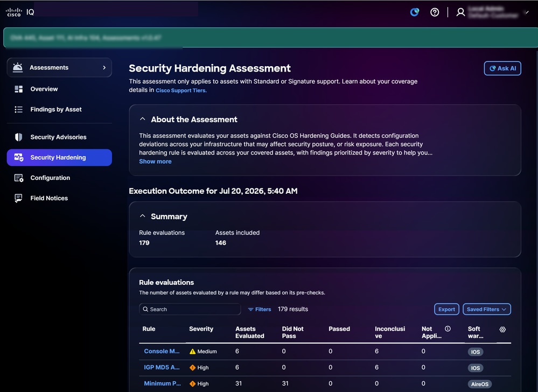Select Security Hardening in sidebar
The image size is (538, 392).
click(x=59, y=157)
